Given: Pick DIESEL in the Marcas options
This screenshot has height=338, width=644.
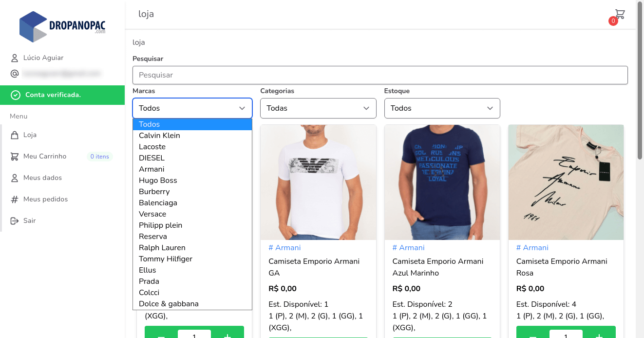Looking at the screenshot, I should coord(192,158).
